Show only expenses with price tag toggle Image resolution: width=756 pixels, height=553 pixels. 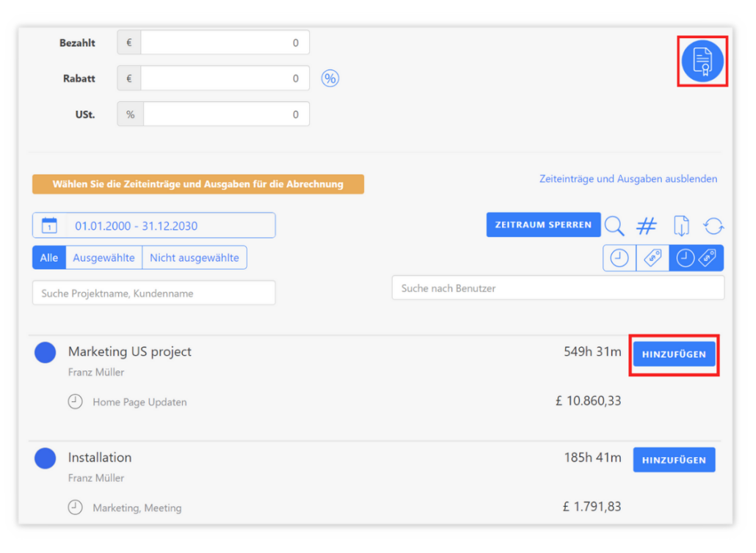click(652, 258)
